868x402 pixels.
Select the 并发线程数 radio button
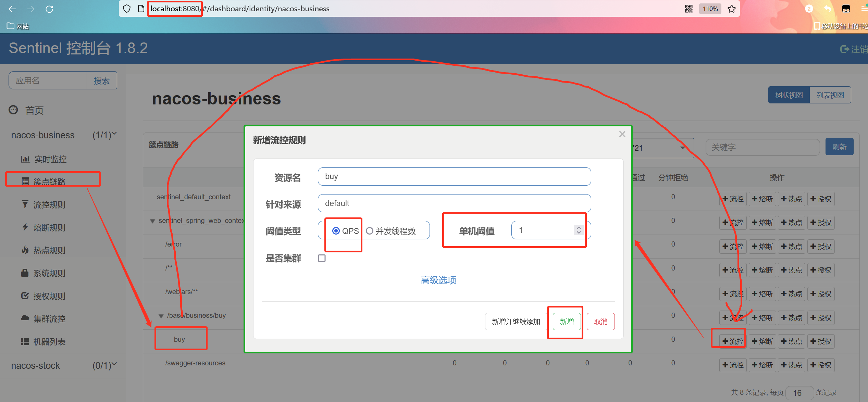[369, 231]
